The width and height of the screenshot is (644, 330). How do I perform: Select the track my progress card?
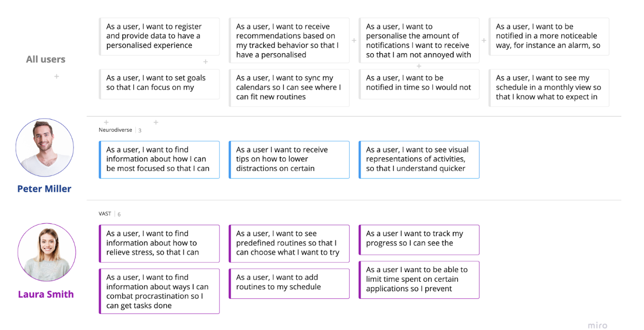419,238
